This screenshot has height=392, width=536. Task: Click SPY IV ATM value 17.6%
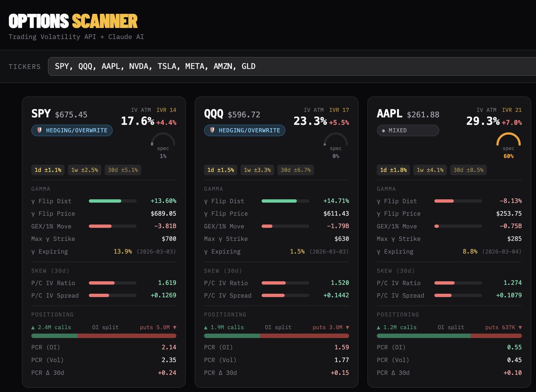pos(138,121)
